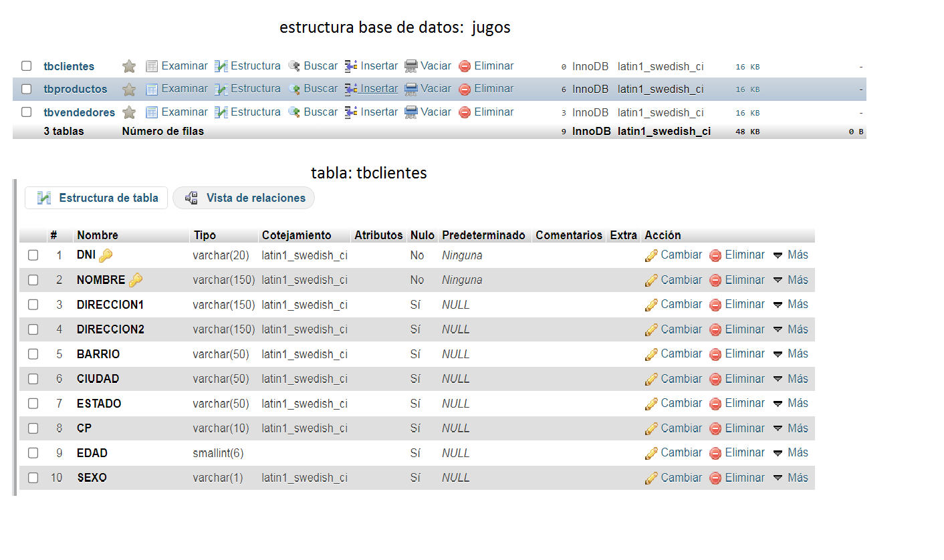Click the pencil icon in the DIRECCION1 row
Screen dimensions: 944x560
click(x=651, y=305)
